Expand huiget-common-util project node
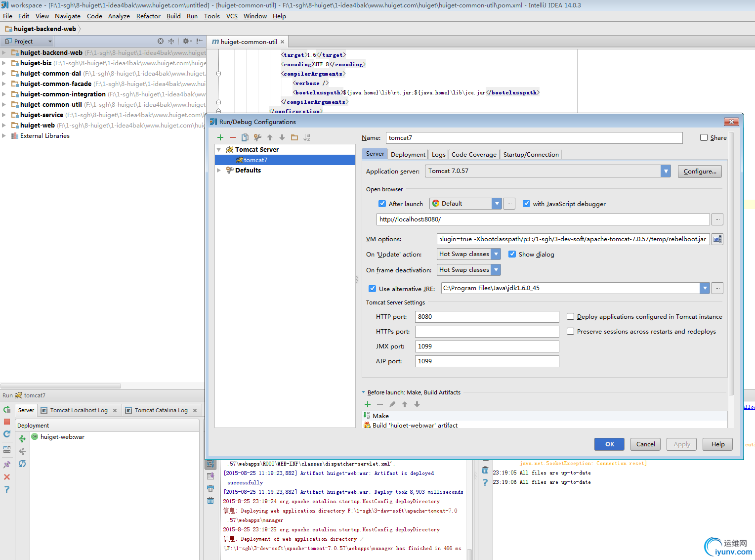 (x=4, y=104)
